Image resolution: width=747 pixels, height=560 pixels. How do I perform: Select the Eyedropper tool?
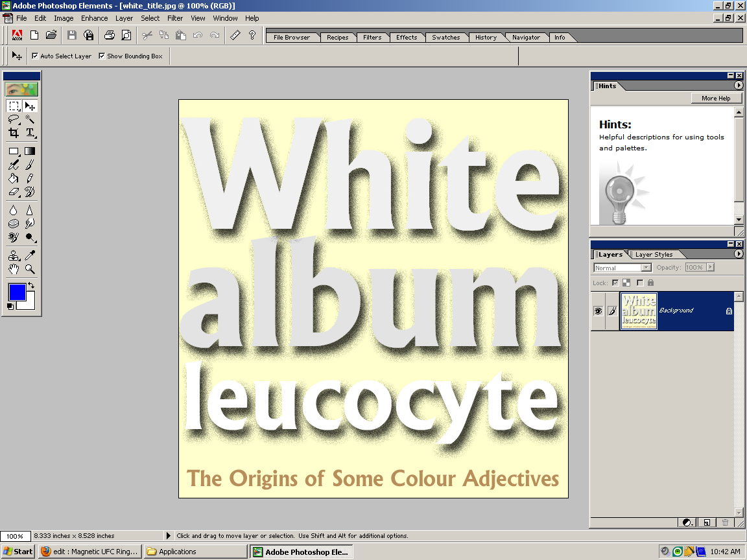(30, 255)
